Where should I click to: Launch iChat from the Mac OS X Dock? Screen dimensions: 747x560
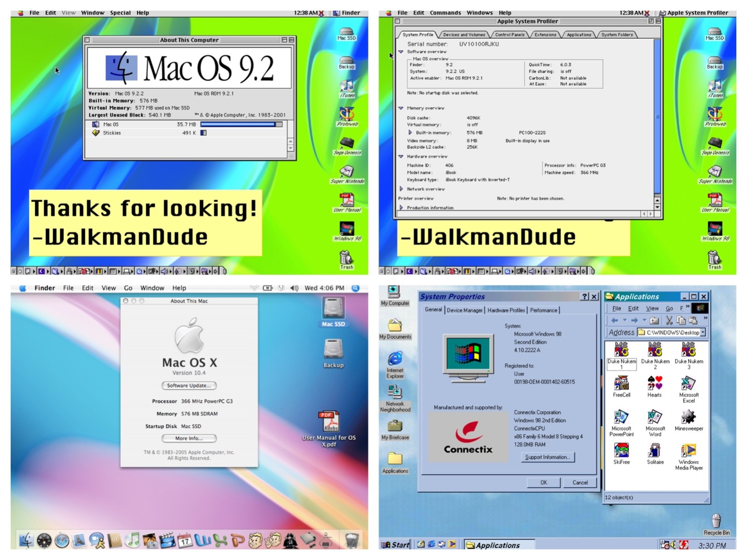97,540
